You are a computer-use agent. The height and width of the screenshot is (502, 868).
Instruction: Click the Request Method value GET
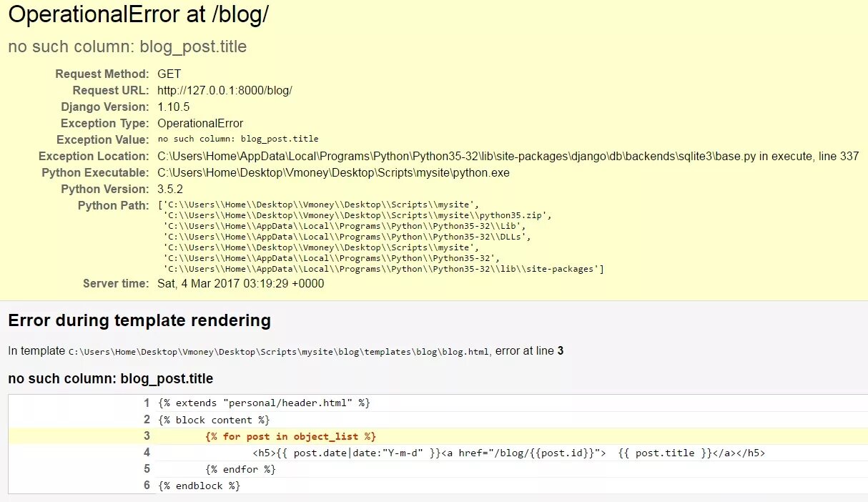pos(169,74)
